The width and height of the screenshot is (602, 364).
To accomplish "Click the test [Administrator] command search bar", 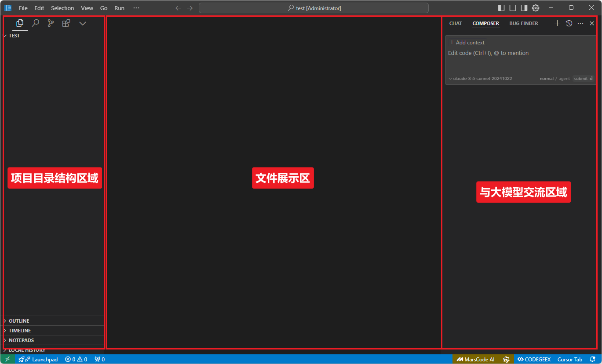I will (314, 8).
